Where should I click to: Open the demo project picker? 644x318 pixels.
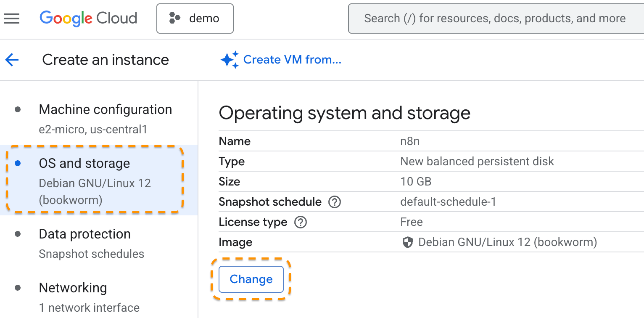[x=195, y=19]
